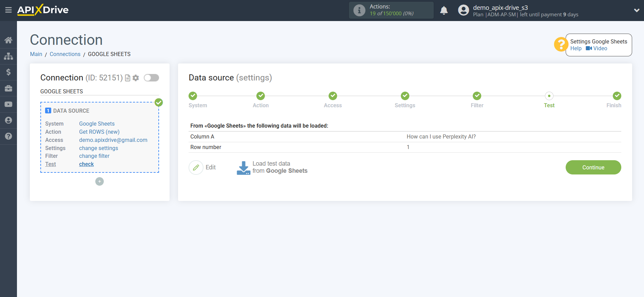Screen dimensions: 644x297
Task: Click the Edit label text
Action: pos(211,167)
